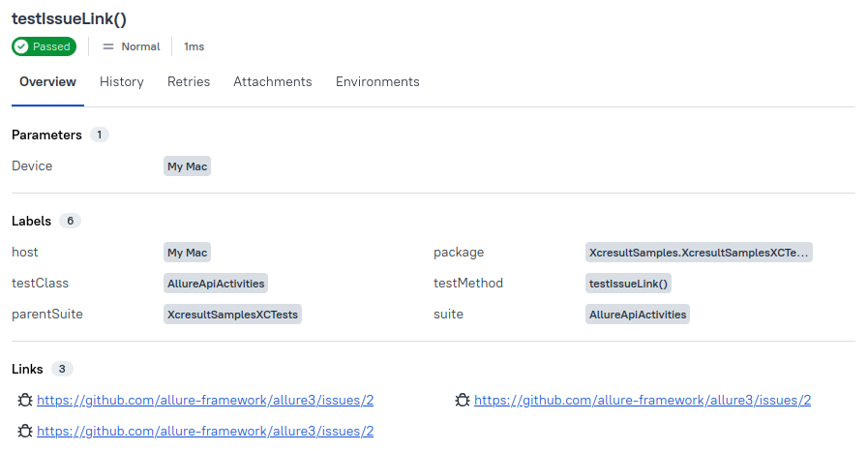Go to the Attachments tab
This screenshot has height=451, width=868.
pyautogui.click(x=273, y=82)
